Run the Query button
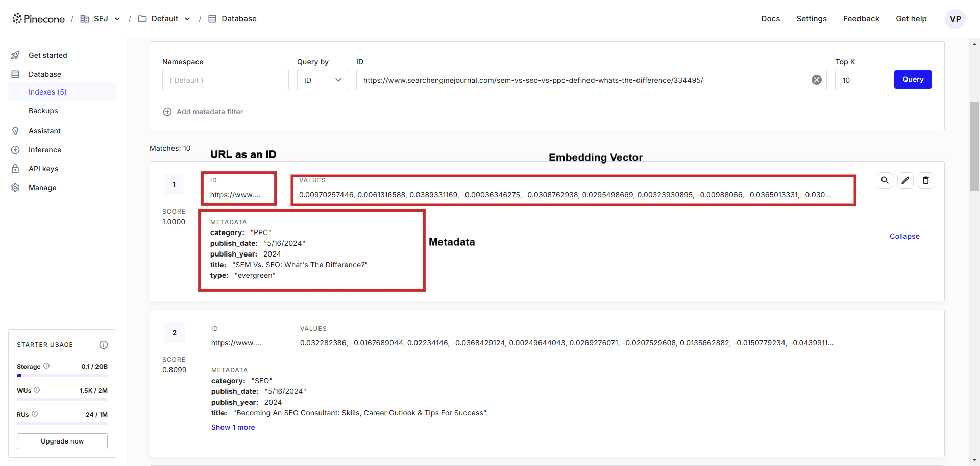This screenshot has height=466, width=980. 913,79
